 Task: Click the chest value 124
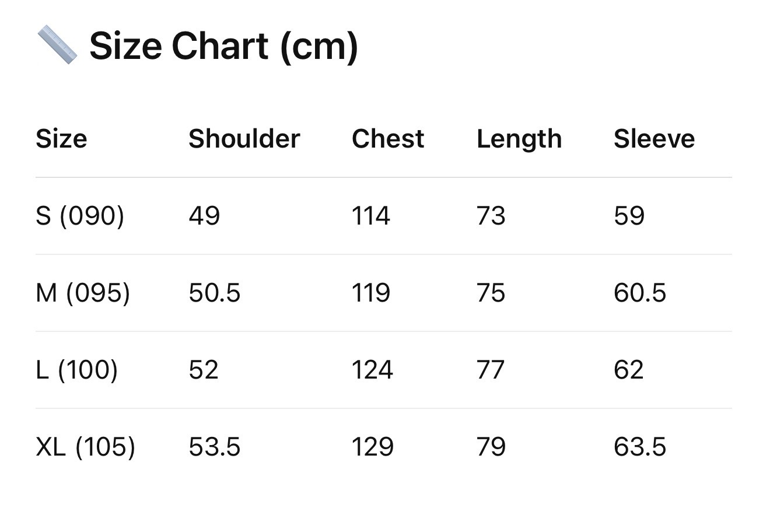(372, 370)
